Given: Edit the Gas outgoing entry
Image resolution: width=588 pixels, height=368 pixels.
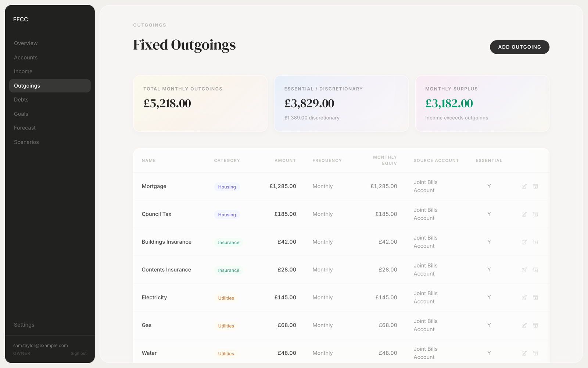Looking at the screenshot, I should 524,325.
